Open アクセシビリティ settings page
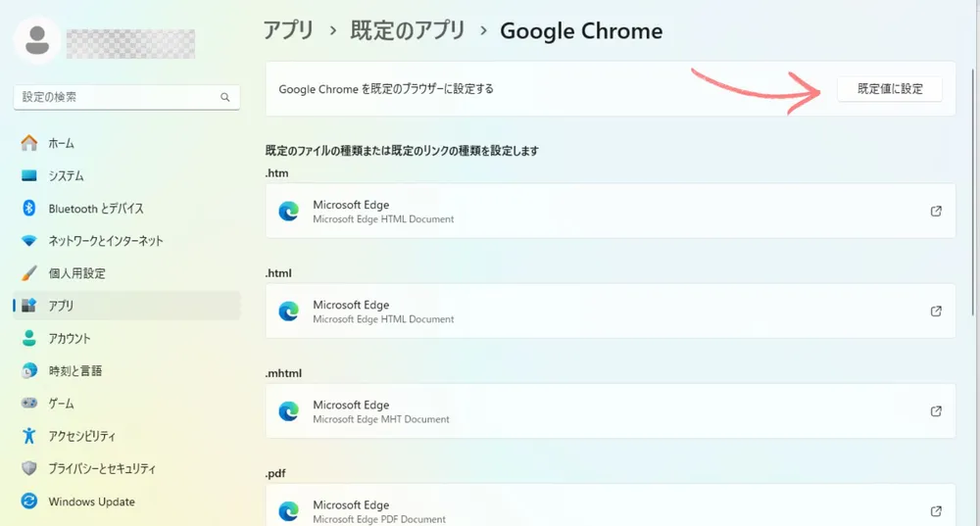This screenshot has width=980, height=526. pyautogui.click(x=126, y=436)
